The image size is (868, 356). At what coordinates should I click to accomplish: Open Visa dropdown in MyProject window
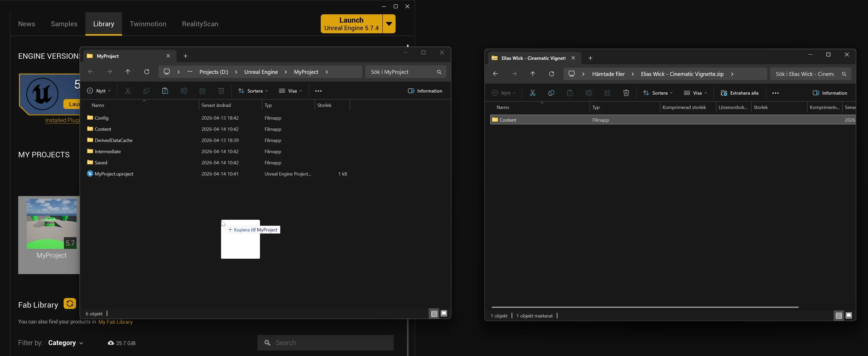[x=290, y=91]
